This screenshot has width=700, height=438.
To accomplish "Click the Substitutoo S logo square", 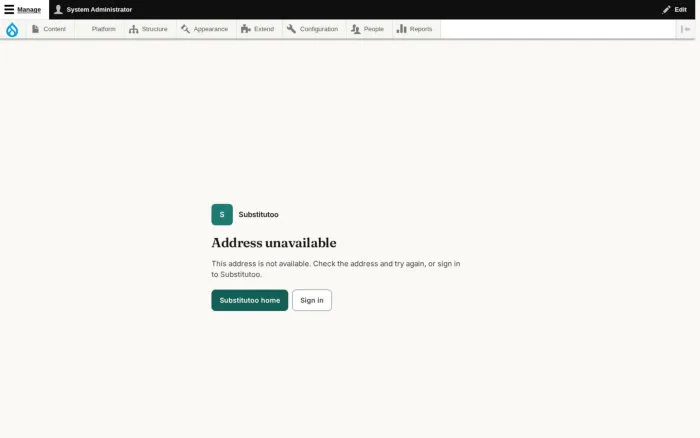I will (x=222, y=215).
